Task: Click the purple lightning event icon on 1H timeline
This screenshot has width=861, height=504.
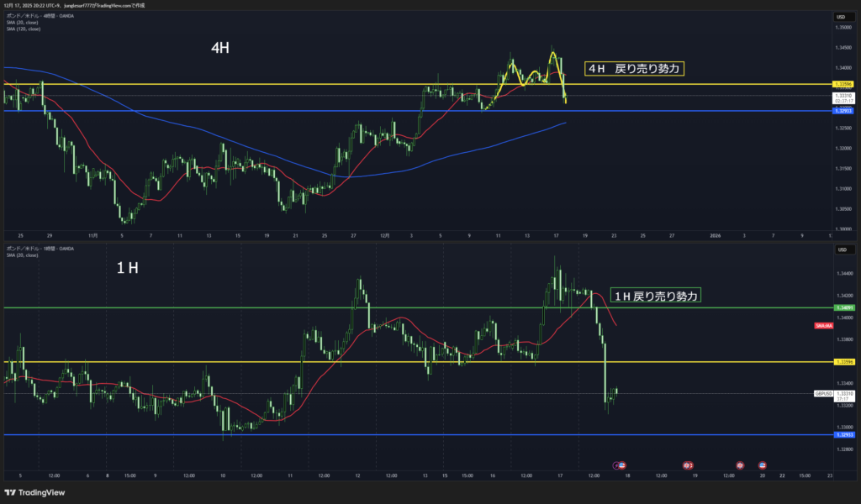Action: (618, 464)
